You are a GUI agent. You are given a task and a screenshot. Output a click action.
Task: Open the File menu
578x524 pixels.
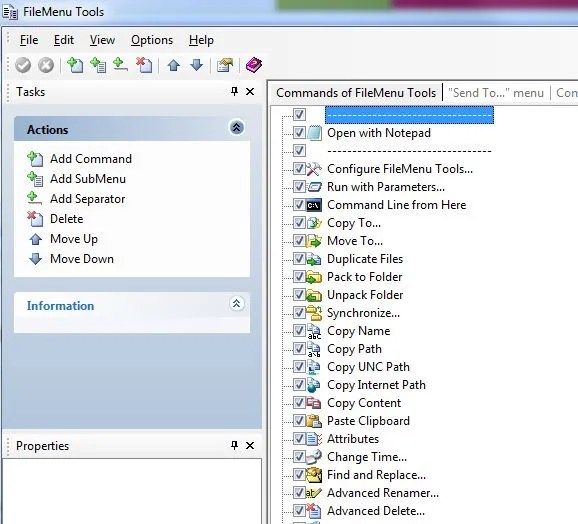point(29,40)
